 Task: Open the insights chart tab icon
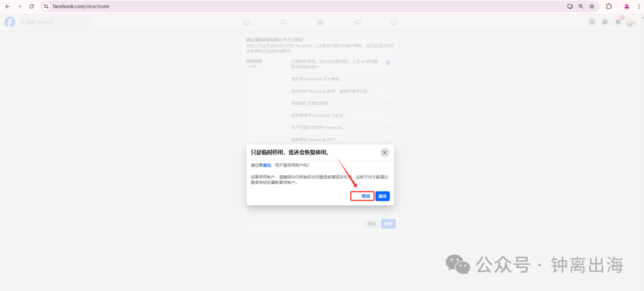pyautogui.click(x=320, y=22)
